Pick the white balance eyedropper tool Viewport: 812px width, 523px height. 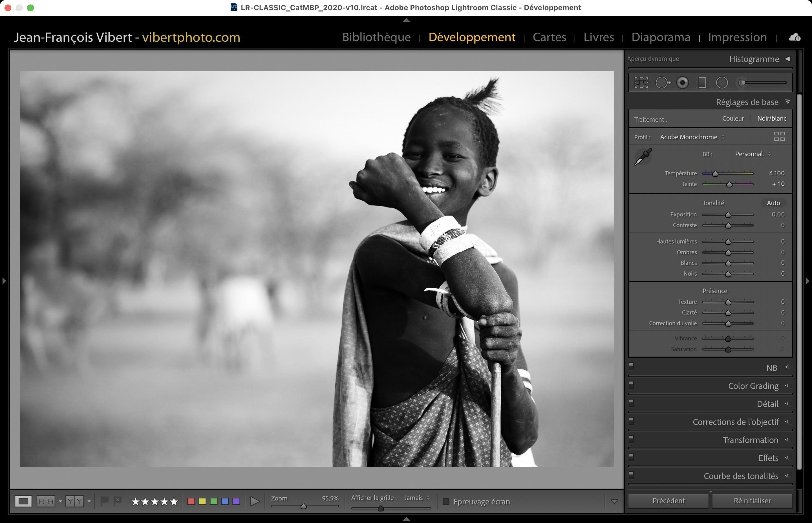643,157
